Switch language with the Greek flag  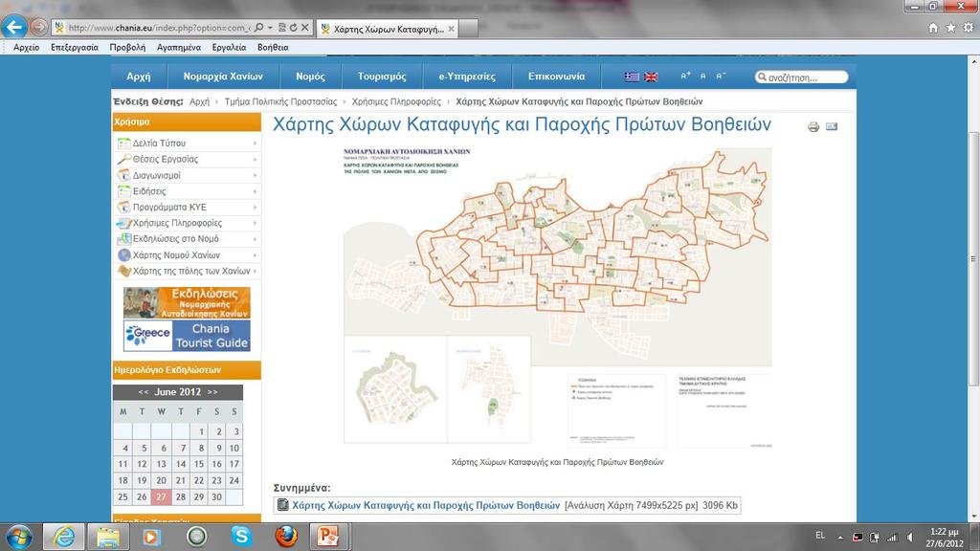click(632, 77)
